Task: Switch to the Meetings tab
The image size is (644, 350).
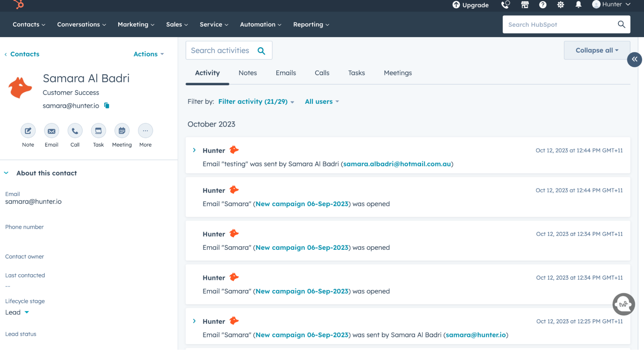Action: pos(398,73)
